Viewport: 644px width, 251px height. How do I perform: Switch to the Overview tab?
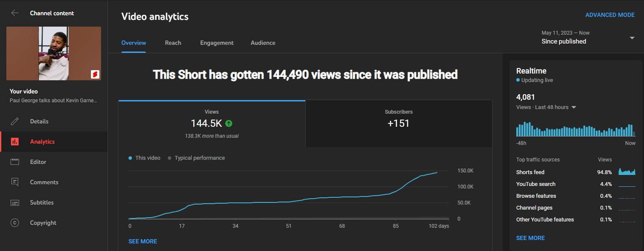tap(134, 43)
